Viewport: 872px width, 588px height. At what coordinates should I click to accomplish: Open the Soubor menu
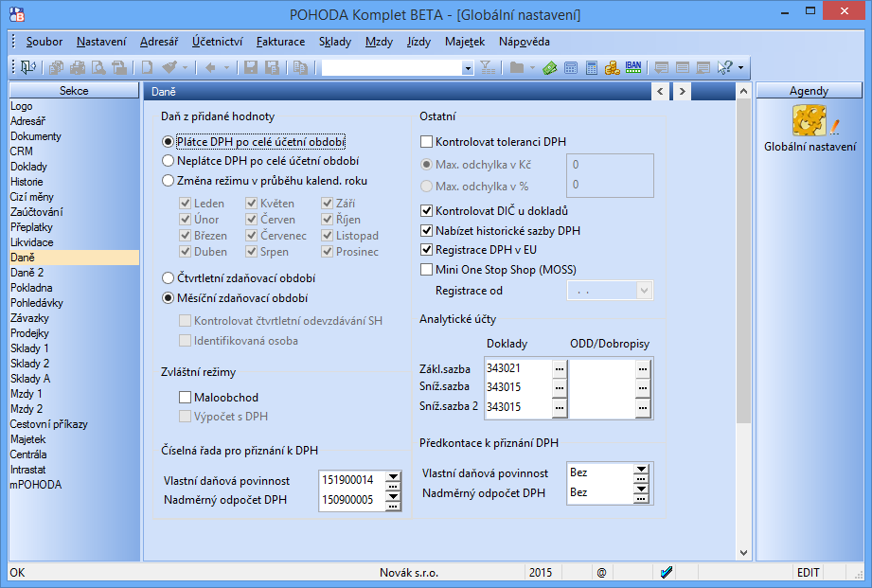pyautogui.click(x=44, y=42)
